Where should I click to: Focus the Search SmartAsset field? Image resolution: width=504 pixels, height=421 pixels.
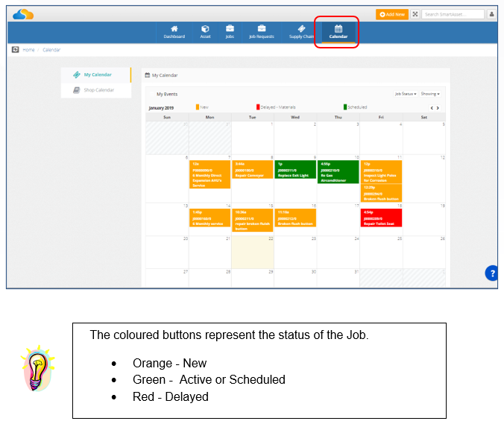point(453,14)
